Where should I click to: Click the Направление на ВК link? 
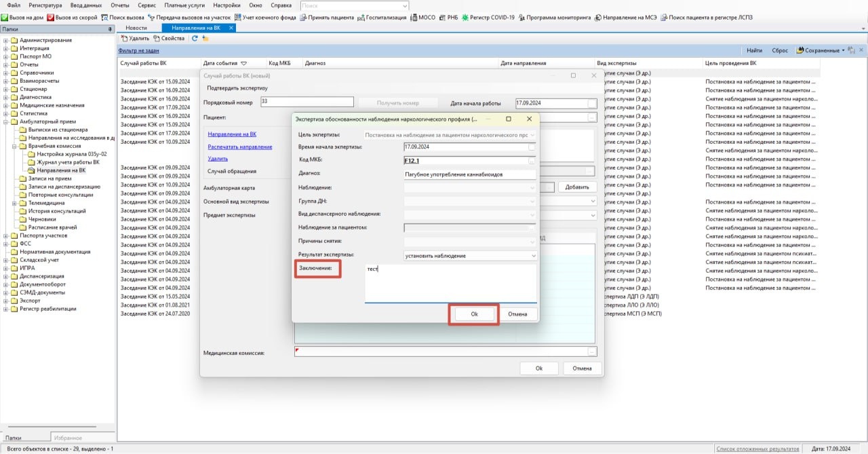[232, 134]
